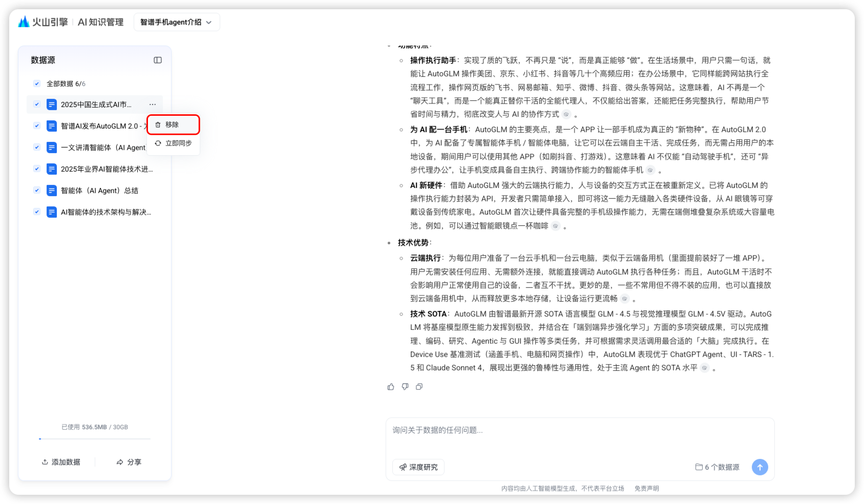
Task: Open the 6 个数据源 selector
Action: 717,467
